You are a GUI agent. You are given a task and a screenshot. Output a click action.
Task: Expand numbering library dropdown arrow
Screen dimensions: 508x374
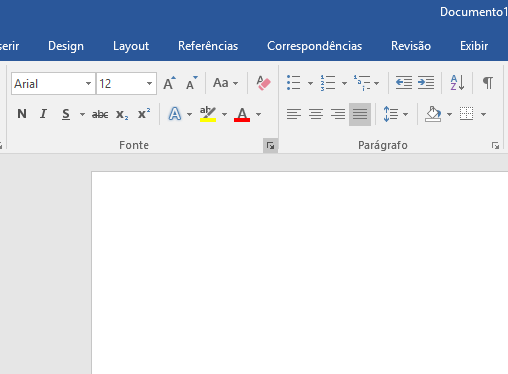[344, 83]
